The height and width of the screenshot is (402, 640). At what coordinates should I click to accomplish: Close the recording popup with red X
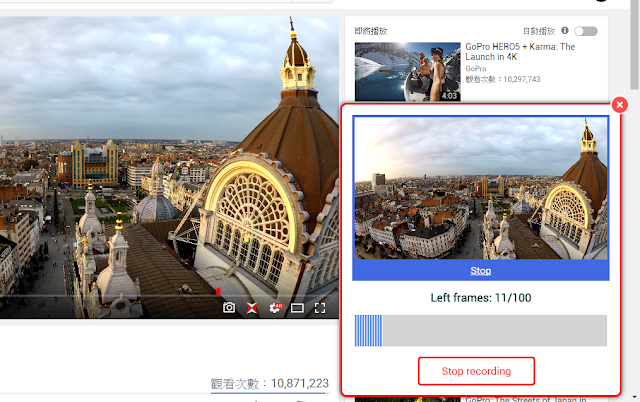pos(620,105)
